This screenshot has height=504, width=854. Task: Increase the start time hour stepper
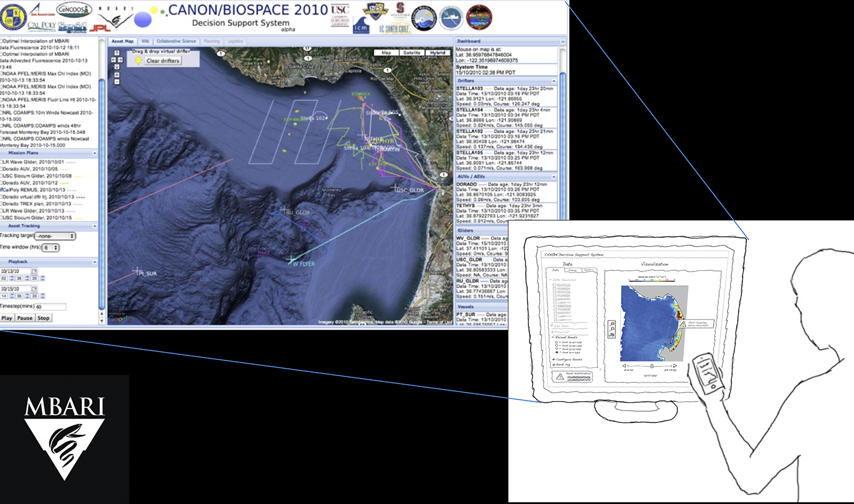(x=12, y=277)
